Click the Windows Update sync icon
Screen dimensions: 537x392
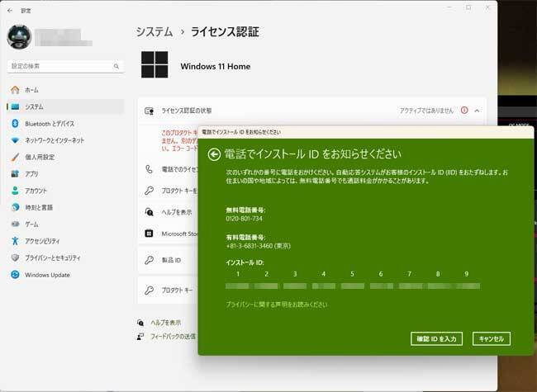click(15, 275)
